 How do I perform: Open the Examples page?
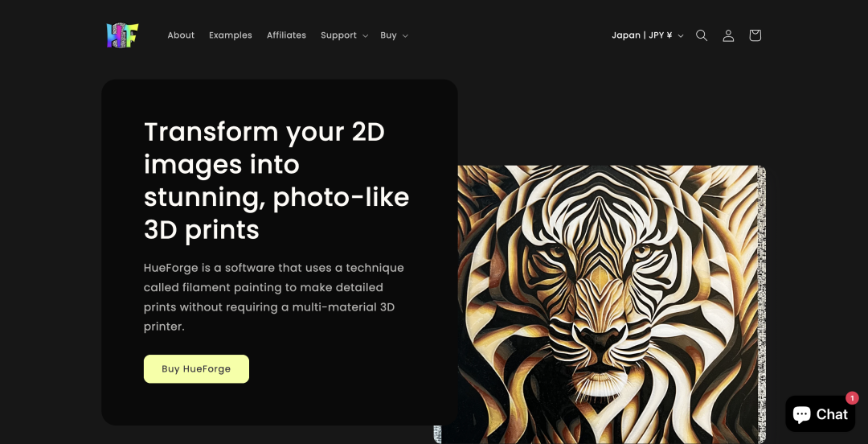click(x=231, y=35)
